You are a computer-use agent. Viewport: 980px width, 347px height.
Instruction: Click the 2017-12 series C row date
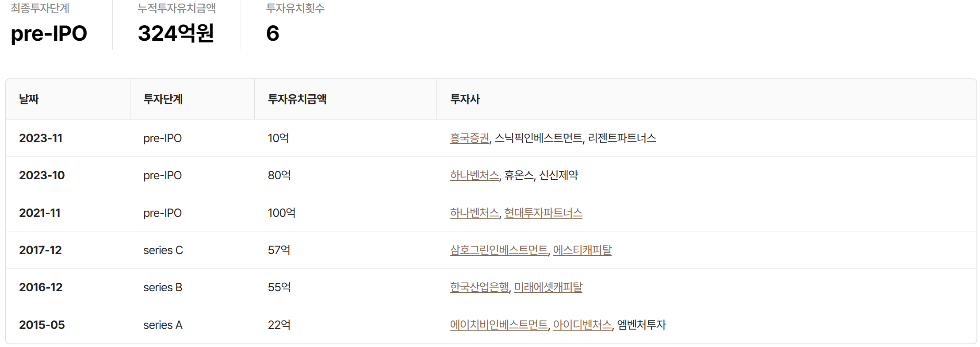(x=40, y=250)
